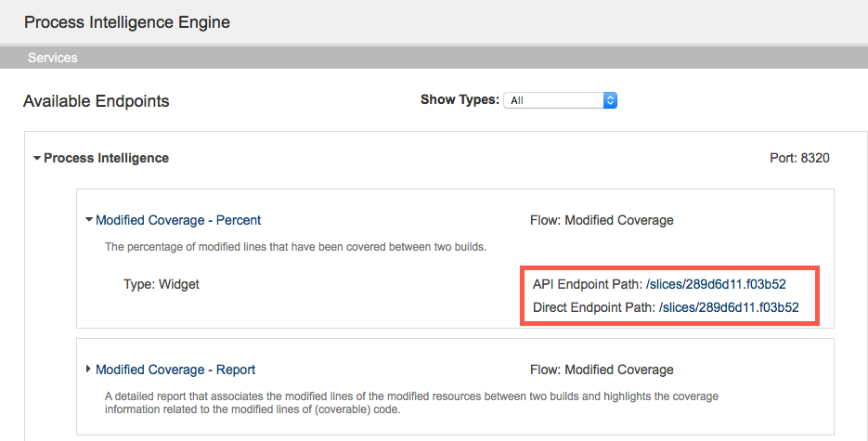Click the blue arrows on Show Types selector
The height and width of the screenshot is (441, 868).
tap(610, 100)
